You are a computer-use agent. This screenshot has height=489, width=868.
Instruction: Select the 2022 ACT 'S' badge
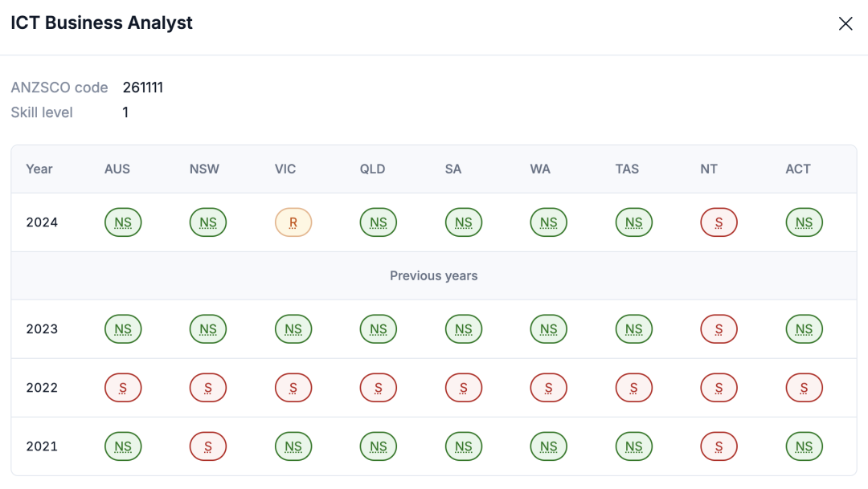(804, 388)
